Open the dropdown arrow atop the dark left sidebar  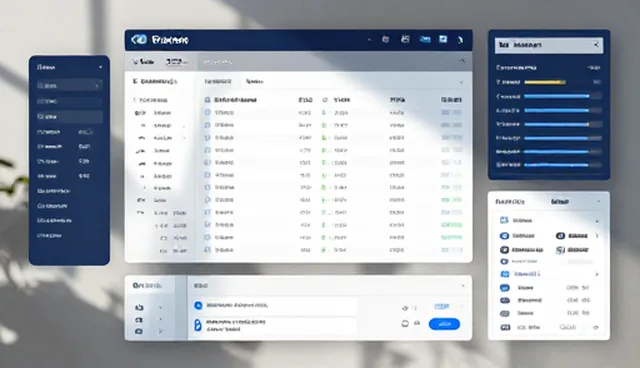tap(100, 67)
